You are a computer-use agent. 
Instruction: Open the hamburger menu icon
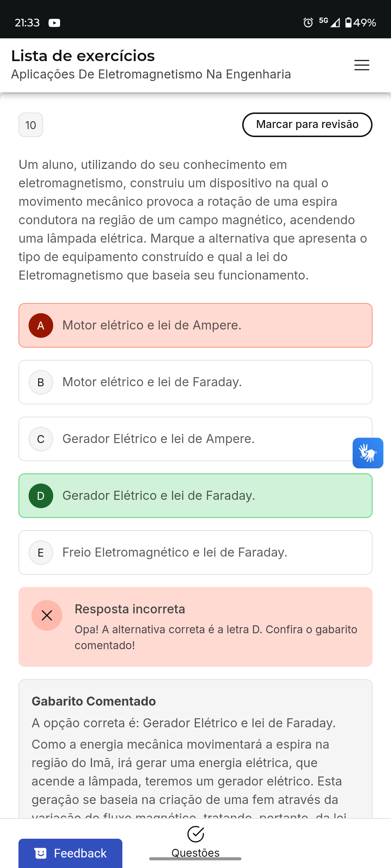362,65
